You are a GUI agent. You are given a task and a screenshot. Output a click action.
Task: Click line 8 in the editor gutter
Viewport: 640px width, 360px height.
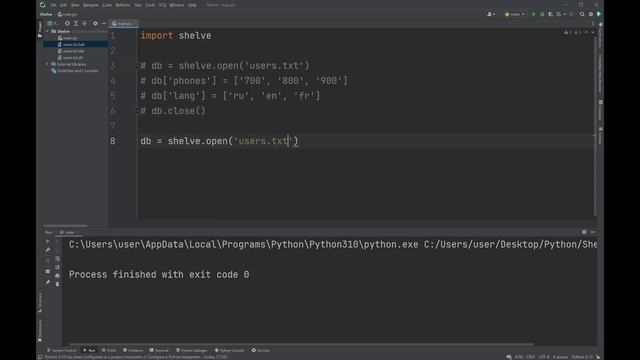coord(113,141)
